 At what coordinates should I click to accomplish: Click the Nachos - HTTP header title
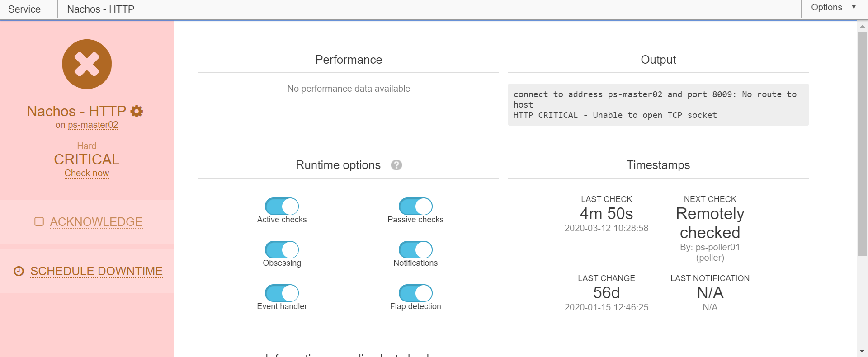tap(100, 9)
